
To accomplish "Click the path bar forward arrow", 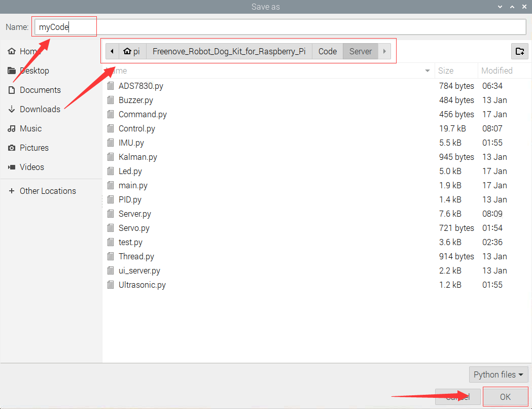I will click(384, 51).
